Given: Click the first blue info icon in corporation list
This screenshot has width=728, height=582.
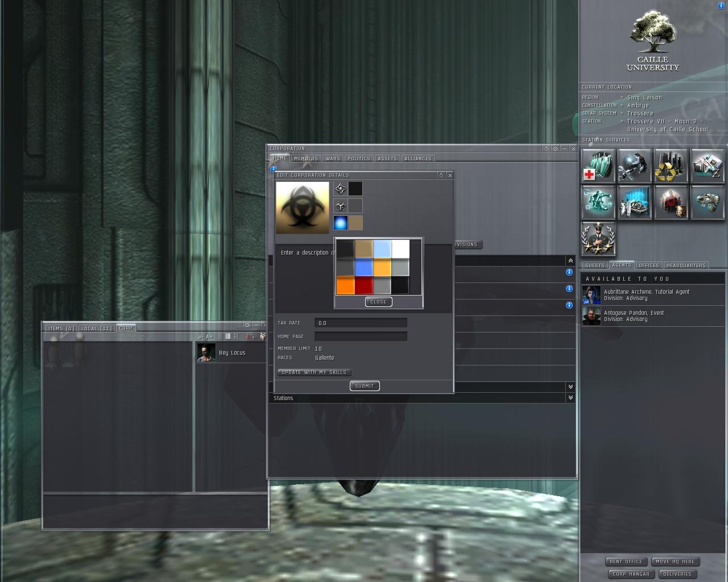Looking at the screenshot, I should [x=569, y=272].
